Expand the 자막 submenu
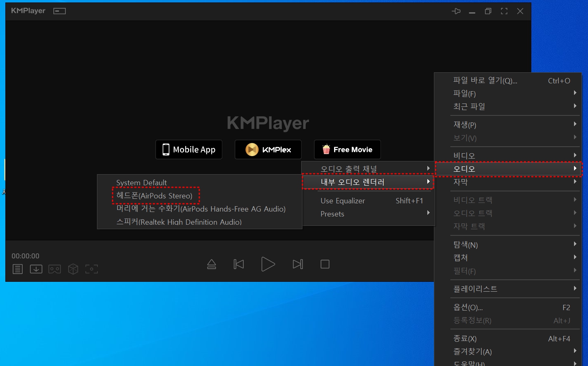Viewport: 588px width, 366px height. (507, 182)
